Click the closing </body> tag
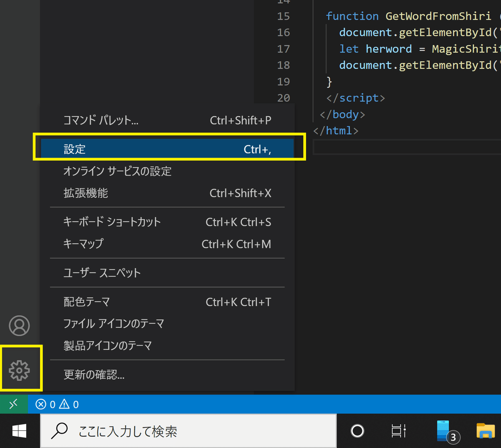 pos(342,114)
